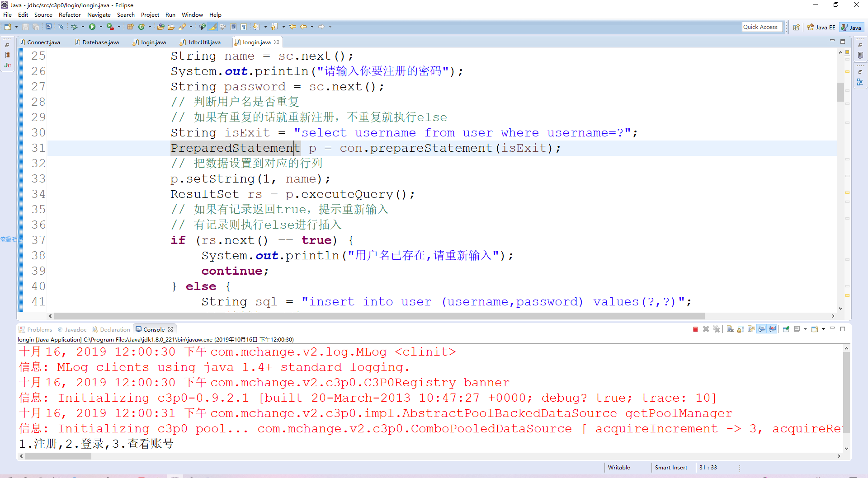The image size is (868, 478).
Task: Click the Remove Launch icon in Console
Action: point(706,329)
